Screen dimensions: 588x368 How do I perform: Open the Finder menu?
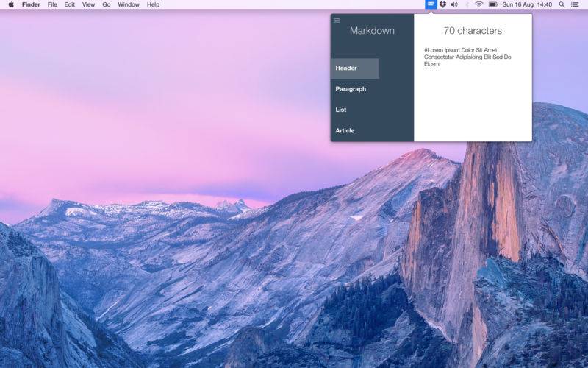pyautogui.click(x=31, y=4)
